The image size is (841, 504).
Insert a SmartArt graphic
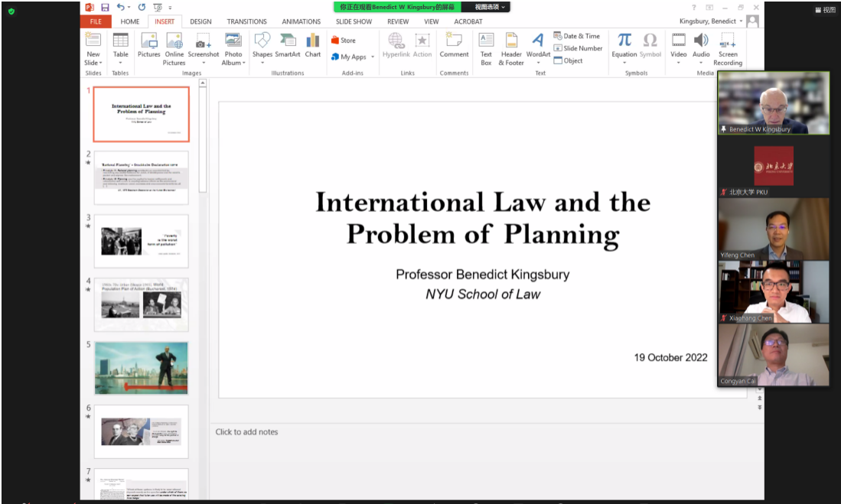coord(287,45)
